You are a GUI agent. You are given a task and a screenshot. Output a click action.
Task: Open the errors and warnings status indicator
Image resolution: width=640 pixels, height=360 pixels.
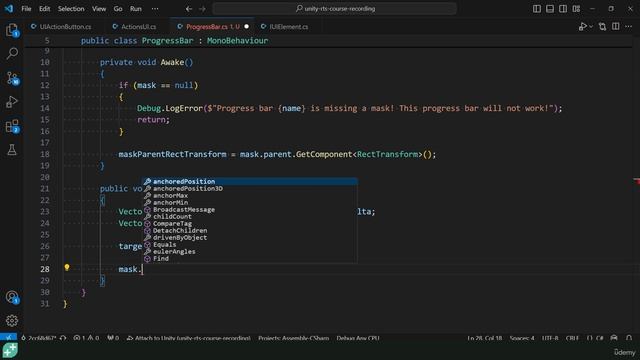click(86, 338)
